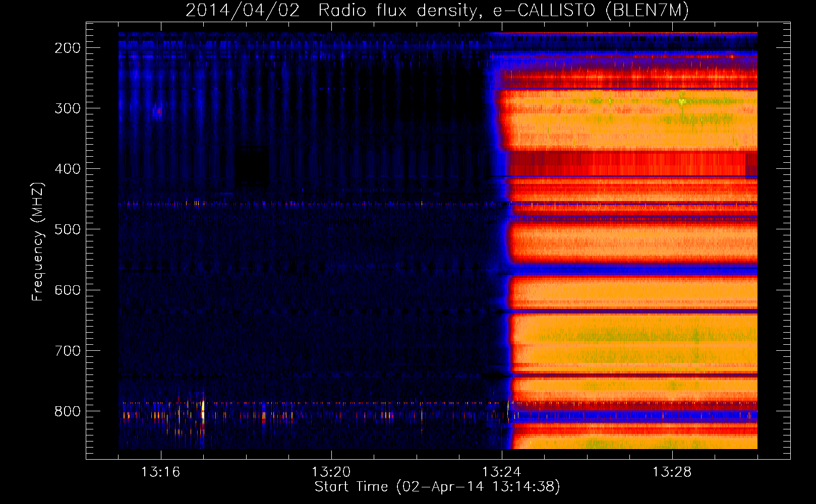Screen dimensions: 816x504
Task: Click the 200 frequency tick label
Action: [68, 48]
